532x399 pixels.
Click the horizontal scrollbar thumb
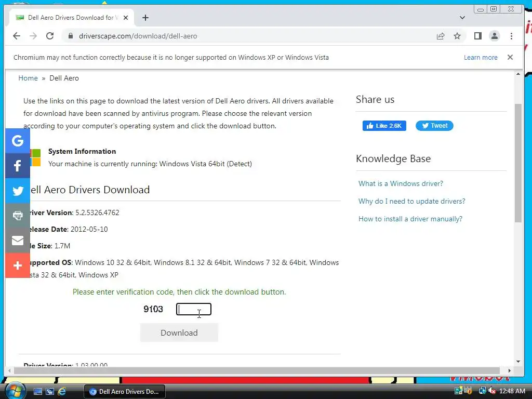[257, 370]
